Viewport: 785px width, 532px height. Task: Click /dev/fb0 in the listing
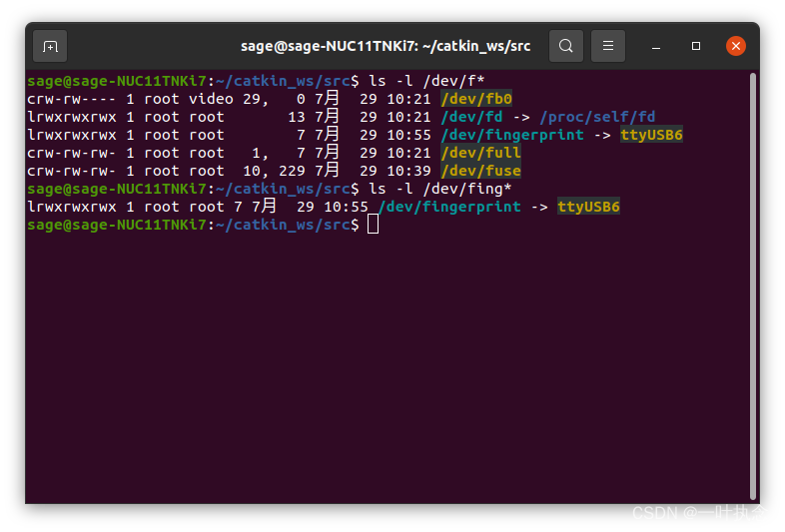pos(476,99)
